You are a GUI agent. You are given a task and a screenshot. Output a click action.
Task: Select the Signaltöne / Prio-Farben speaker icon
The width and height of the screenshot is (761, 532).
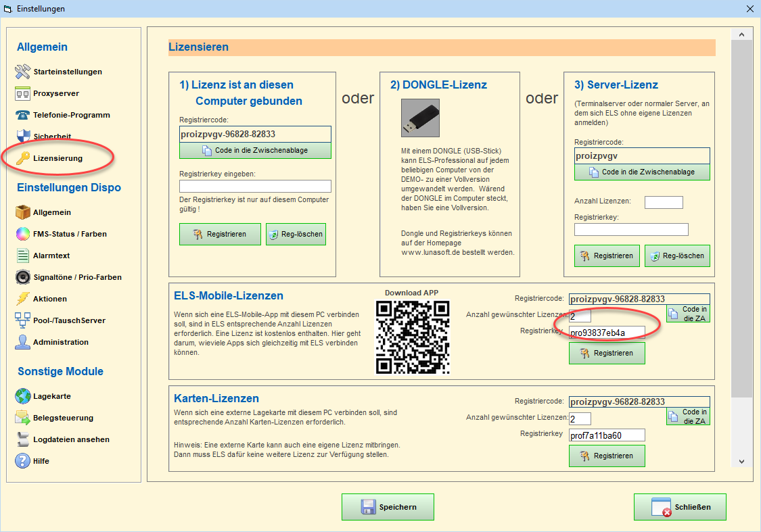pos(23,277)
